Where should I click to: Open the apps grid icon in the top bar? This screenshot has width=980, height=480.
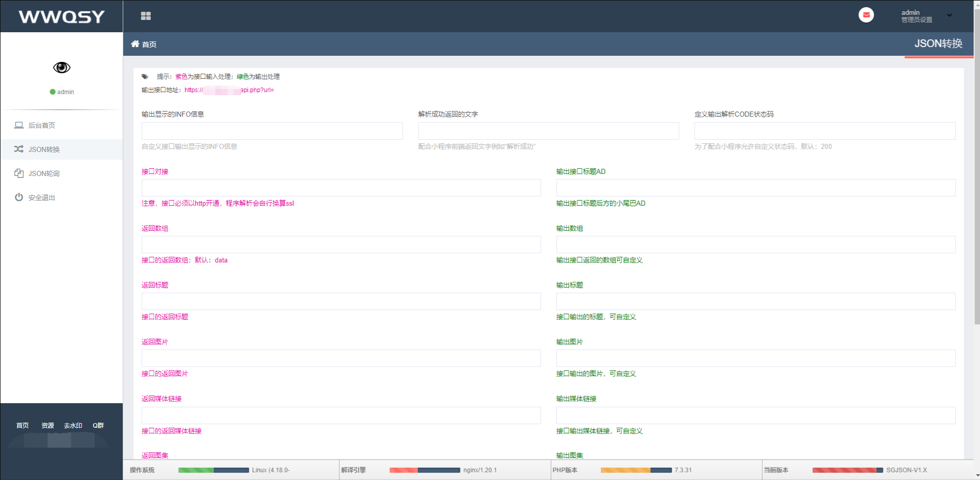pyautogui.click(x=146, y=16)
